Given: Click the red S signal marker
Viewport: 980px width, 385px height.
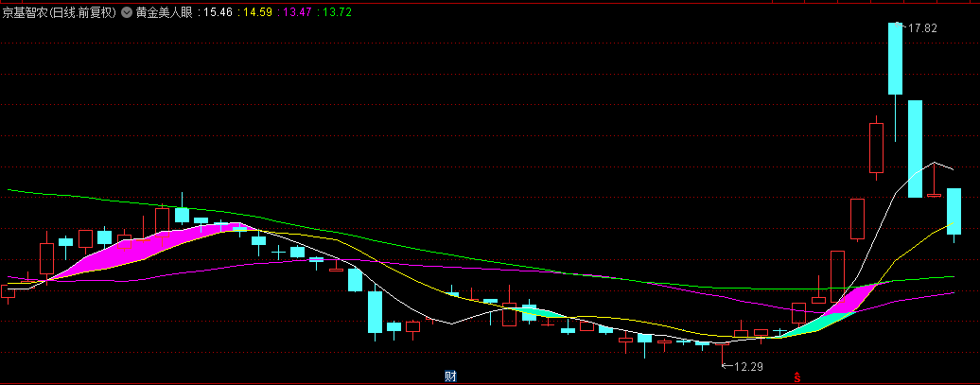Looking at the screenshot, I should pos(796,376).
